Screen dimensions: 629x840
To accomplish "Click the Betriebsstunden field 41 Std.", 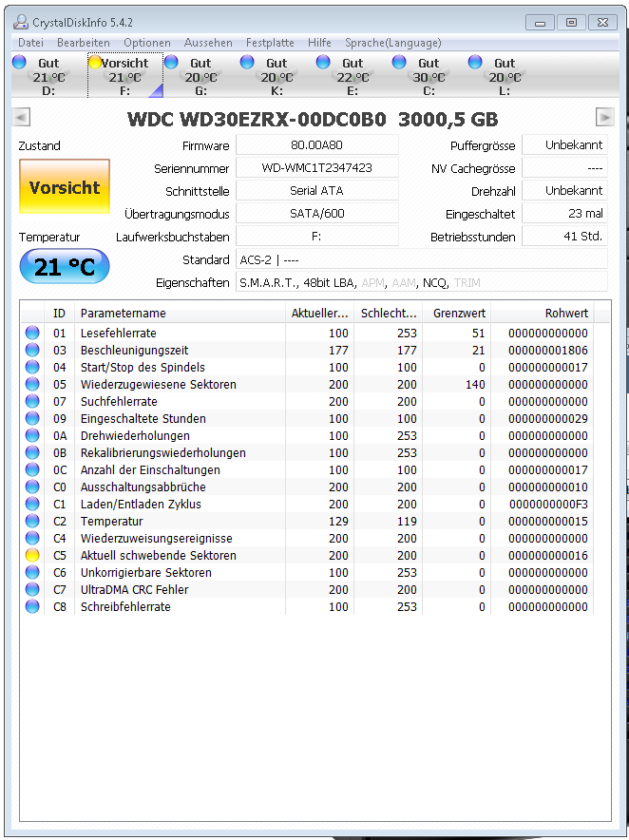I will pos(564,237).
